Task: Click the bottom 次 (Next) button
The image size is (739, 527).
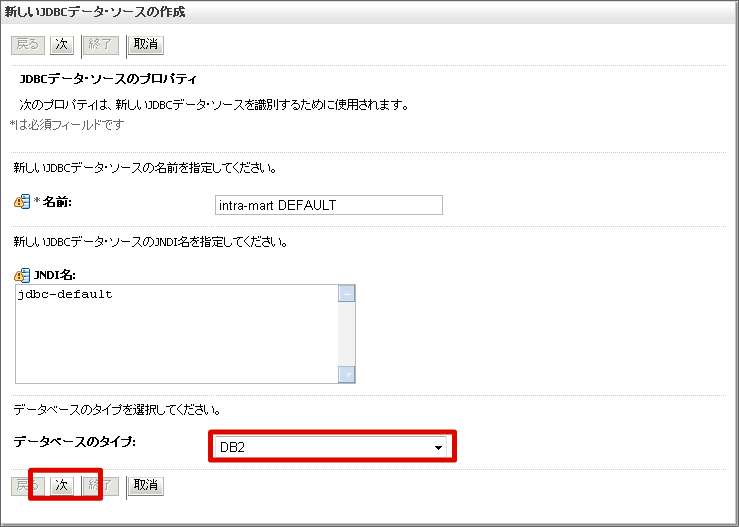Action: click(x=62, y=486)
